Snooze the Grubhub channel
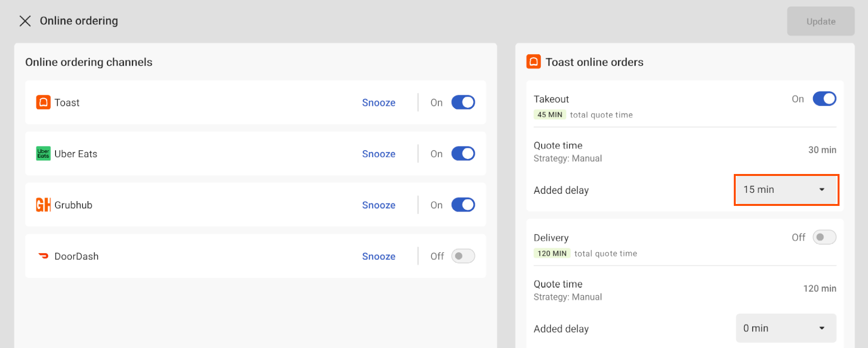 378,205
